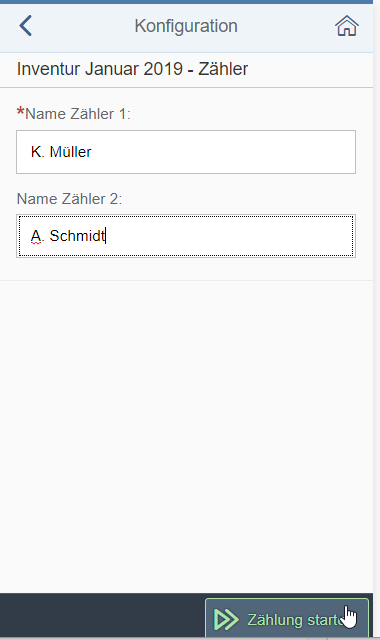This screenshot has width=380, height=640.
Task: Click the Inventur Januar 2019 - Zähler heading
Action: (132, 69)
